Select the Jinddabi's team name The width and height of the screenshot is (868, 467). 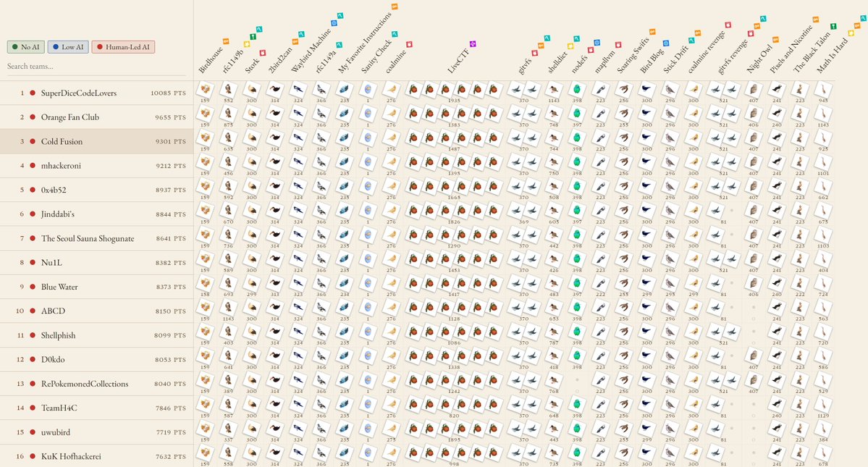coord(58,214)
